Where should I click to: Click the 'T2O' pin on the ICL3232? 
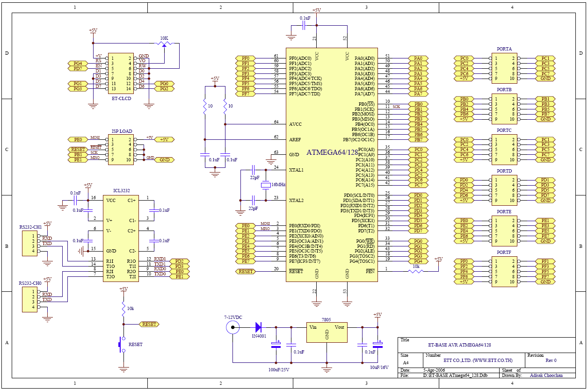[110, 277]
